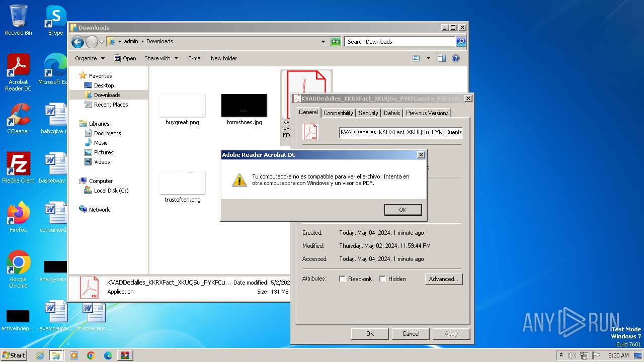644x362 pixels.
Task: Tick the Read-only attribute checkbox
Action: [x=342, y=279]
